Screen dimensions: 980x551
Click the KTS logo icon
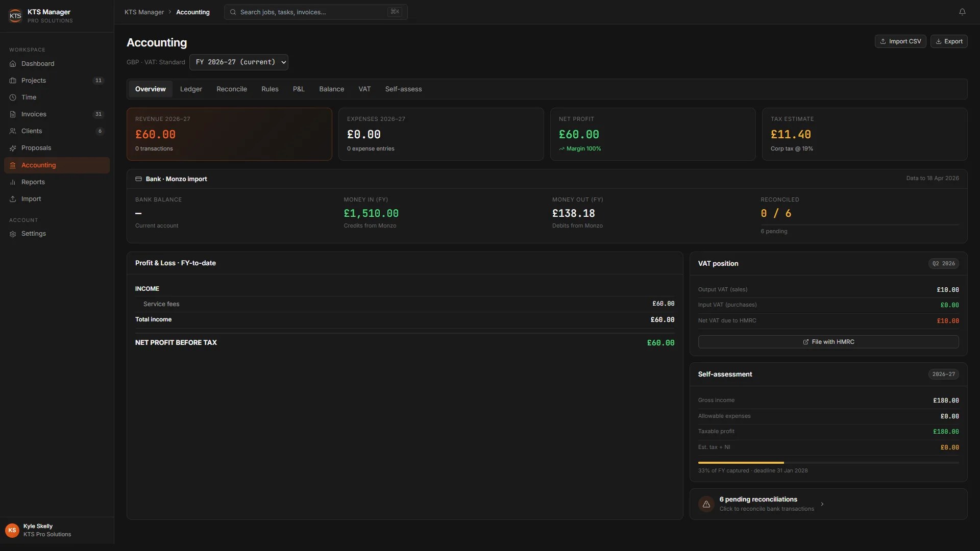[15, 16]
